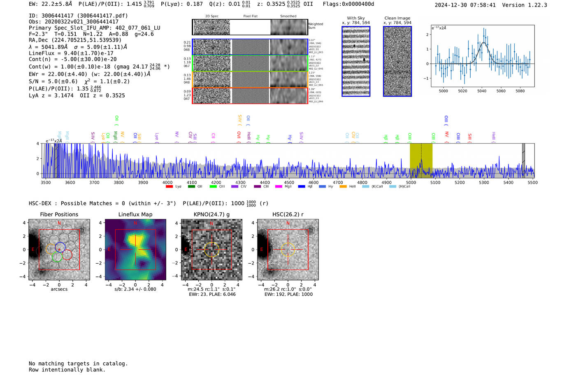Open the Weighted Sum 2D spectrum cutout
This screenshot has width=576, height=392.
[211, 27]
